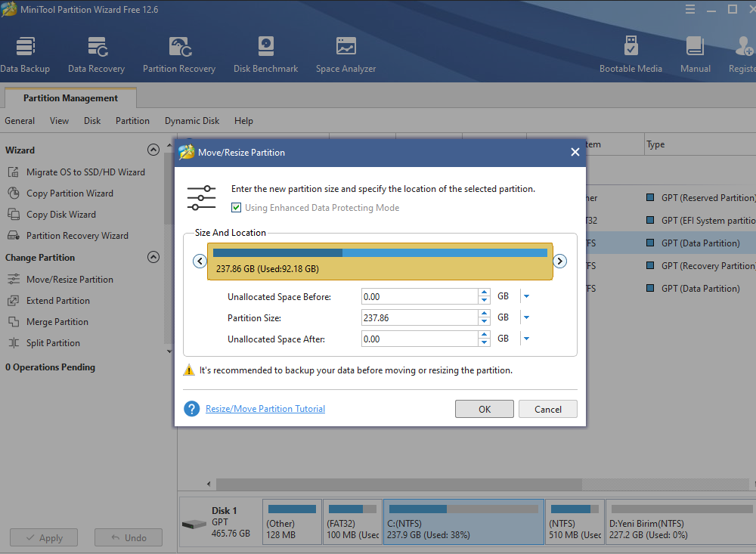Increase Unallocated Space Before value
The height and width of the screenshot is (554, 756).
[484, 292]
